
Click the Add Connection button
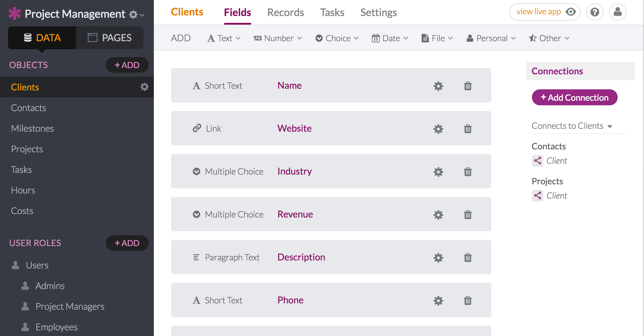(x=575, y=98)
